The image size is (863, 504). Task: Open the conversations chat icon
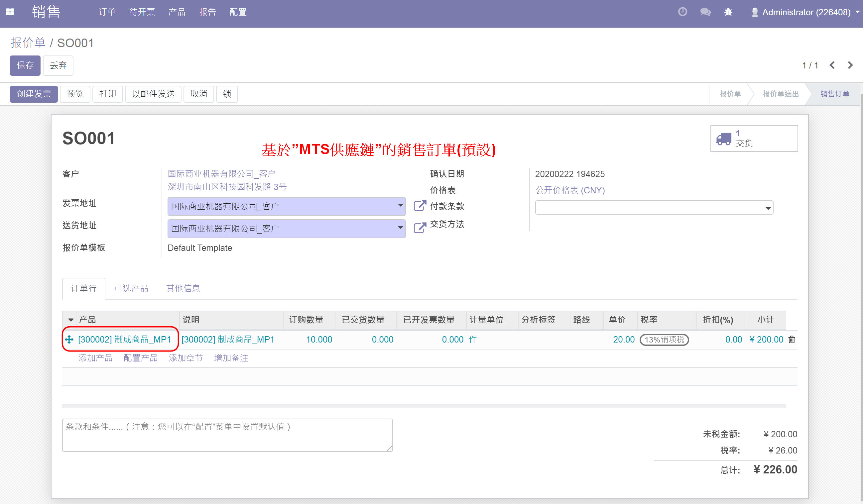pos(705,12)
